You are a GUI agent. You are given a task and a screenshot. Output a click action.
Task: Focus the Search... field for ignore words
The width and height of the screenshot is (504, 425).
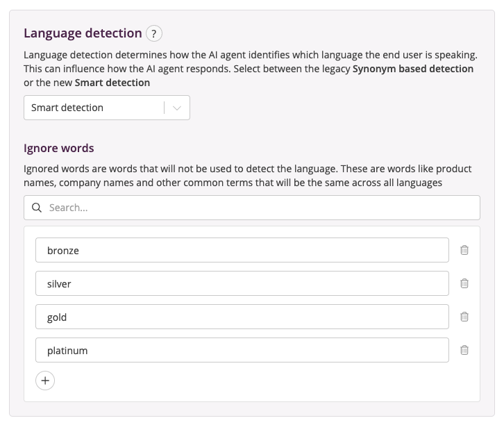coord(257,208)
